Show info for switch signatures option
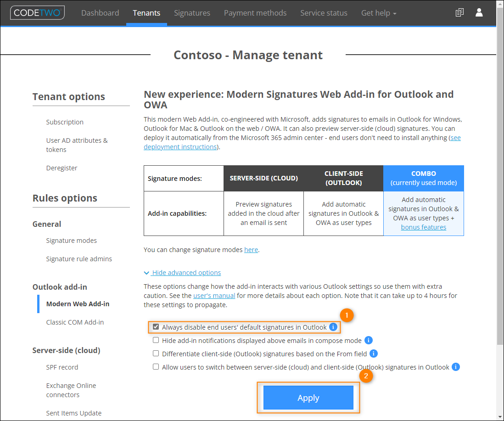The height and width of the screenshot is (421, 504). click(456, 367)
